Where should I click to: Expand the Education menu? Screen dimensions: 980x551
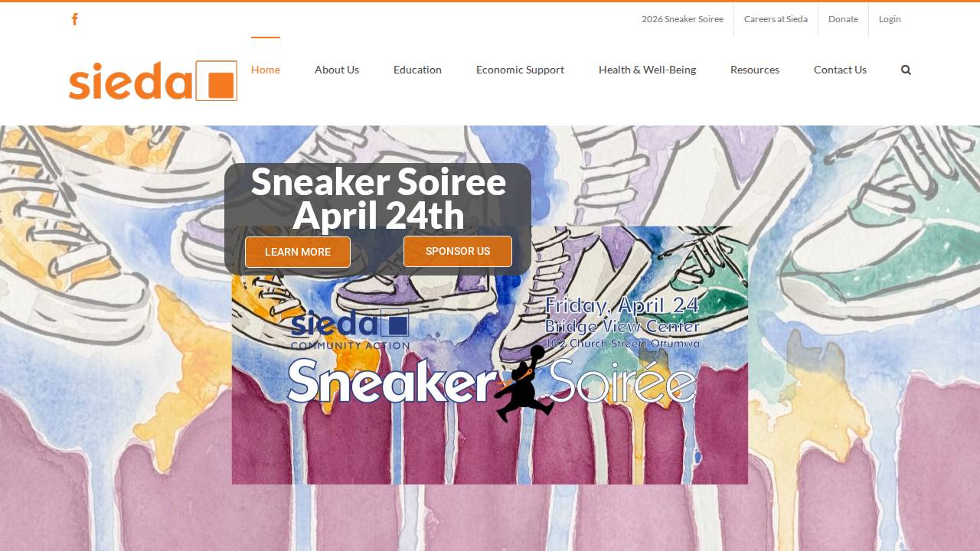click(417, 70)
